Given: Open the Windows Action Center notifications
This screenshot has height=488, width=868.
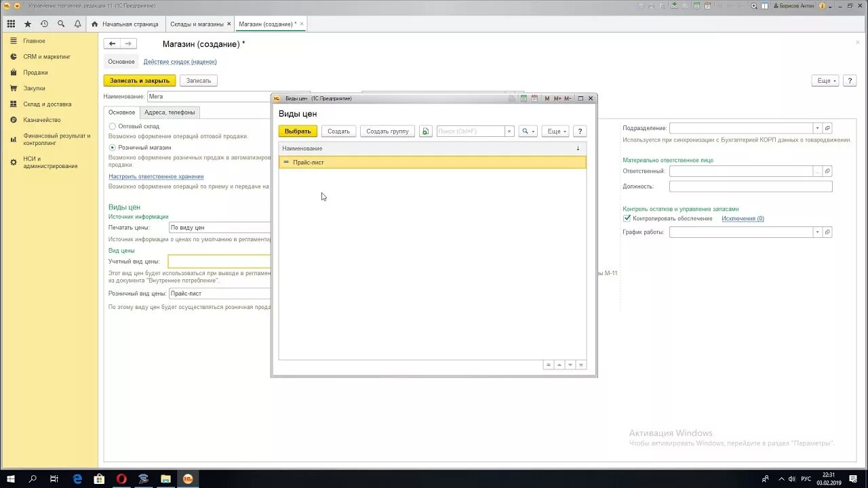Looking at the screenshot, I should pyautogui.click(x=854, y=479).
